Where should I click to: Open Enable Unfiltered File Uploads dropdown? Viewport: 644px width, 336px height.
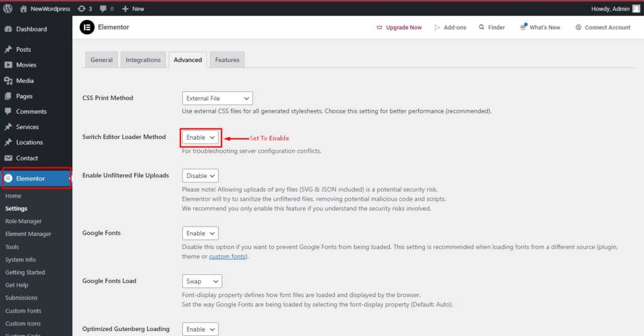(x=201, y=176)
